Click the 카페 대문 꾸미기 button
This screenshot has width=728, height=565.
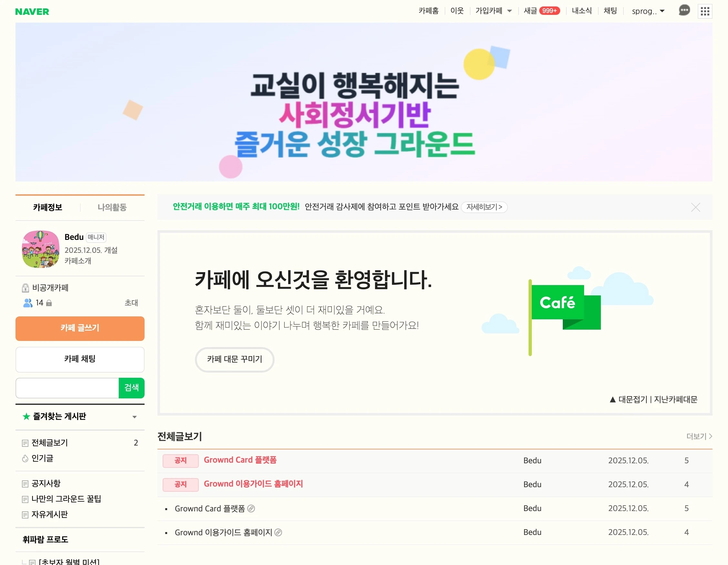click(x=234, y=359)
